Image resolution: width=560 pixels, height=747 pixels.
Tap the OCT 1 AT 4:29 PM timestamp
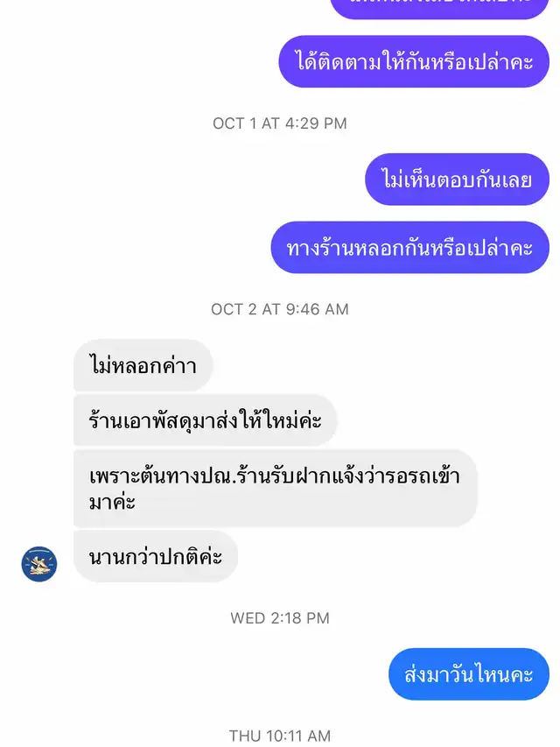[x=279, y=123]
